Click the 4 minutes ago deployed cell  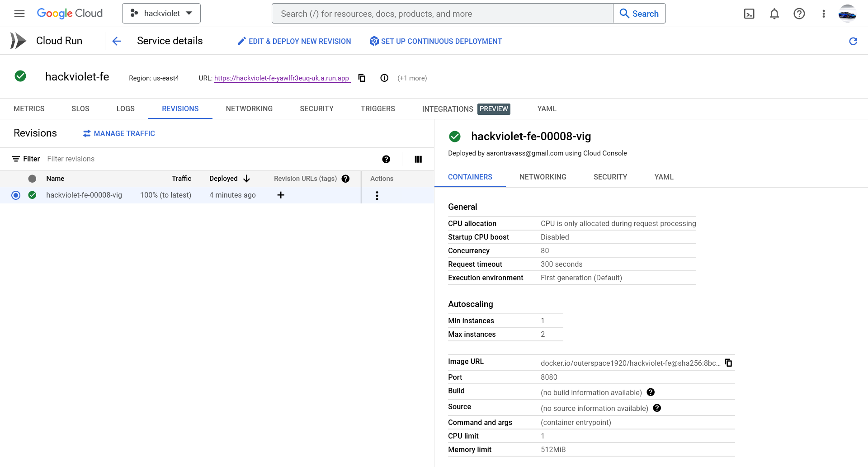coord(232,195)
